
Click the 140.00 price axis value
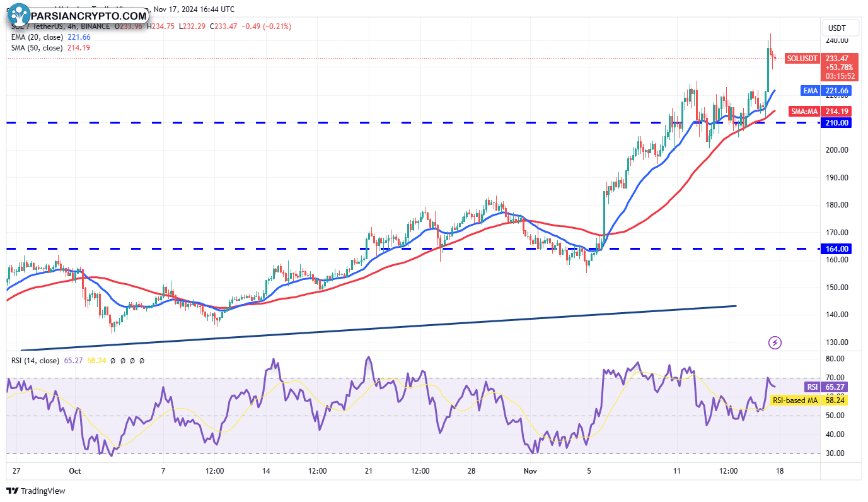[x=837, y=315]
